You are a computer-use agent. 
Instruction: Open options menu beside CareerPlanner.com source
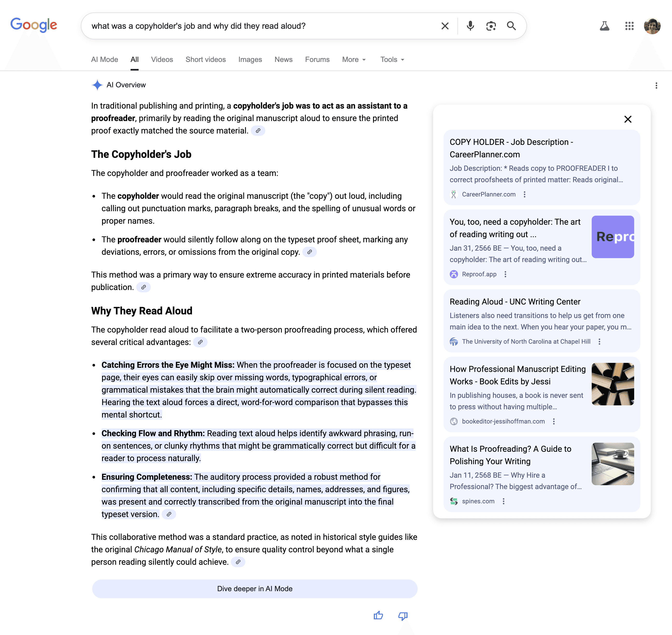click(525, 194)
